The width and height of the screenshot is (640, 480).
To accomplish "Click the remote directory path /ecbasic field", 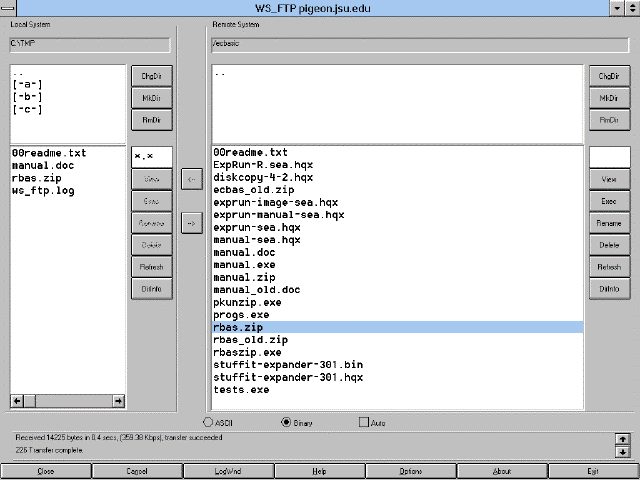I will point(420,45).
